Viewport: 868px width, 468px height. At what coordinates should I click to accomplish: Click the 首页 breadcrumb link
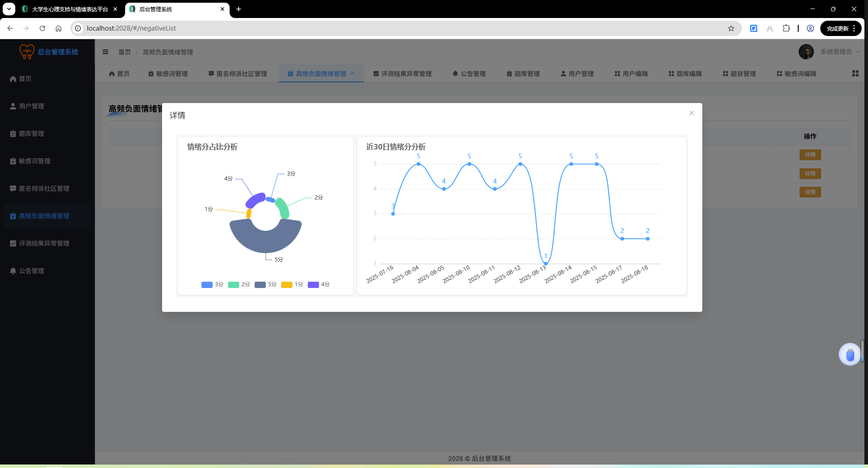click(125, 52)
